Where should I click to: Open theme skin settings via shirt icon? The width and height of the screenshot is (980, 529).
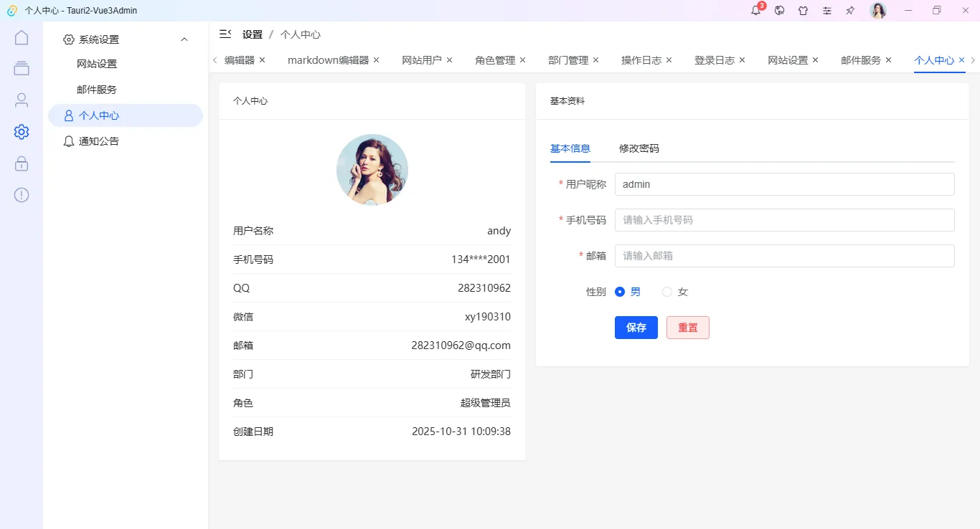point(803,10)
